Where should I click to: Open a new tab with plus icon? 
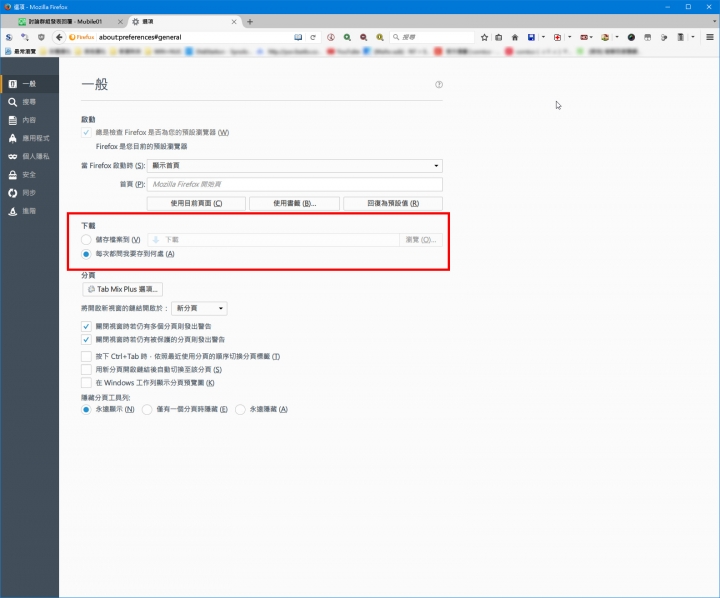coord(250,22)
